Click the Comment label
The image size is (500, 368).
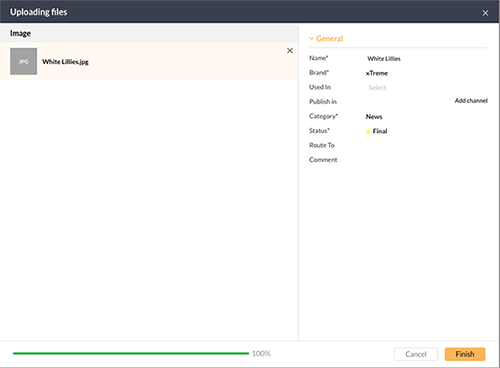click(323, 160)
